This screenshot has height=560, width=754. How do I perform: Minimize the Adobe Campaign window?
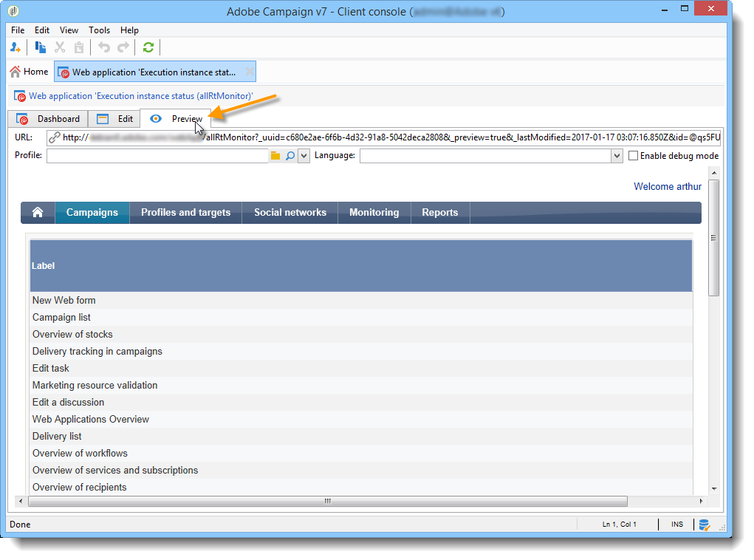pyautogui.click(x=665, y=10)
